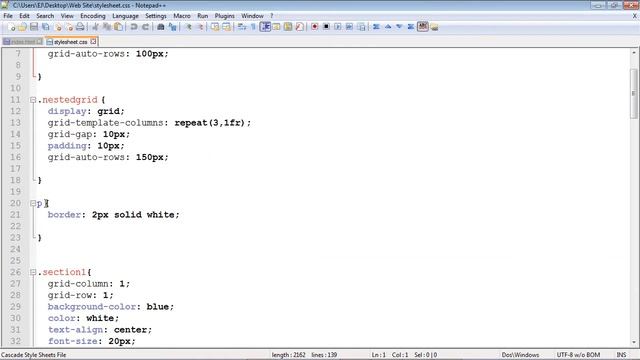Open the ? help menu
The height and width of the screenshot is (360, 640).
271,16
